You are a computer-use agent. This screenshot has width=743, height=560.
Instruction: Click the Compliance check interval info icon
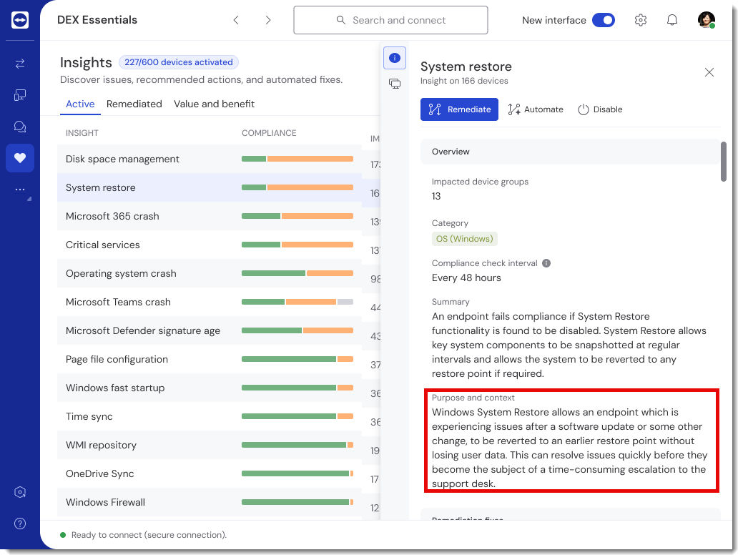coord(546,263)
